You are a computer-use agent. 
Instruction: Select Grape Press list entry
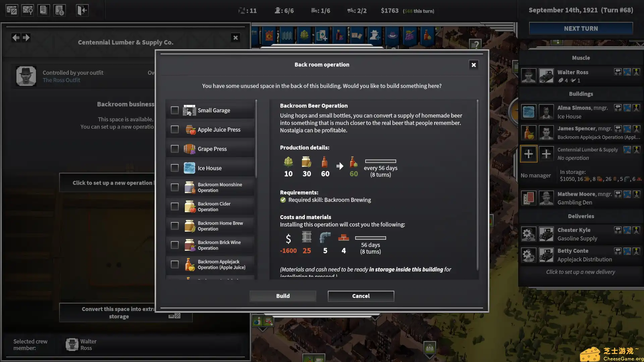pyautogui.click(x=212, y=149)
